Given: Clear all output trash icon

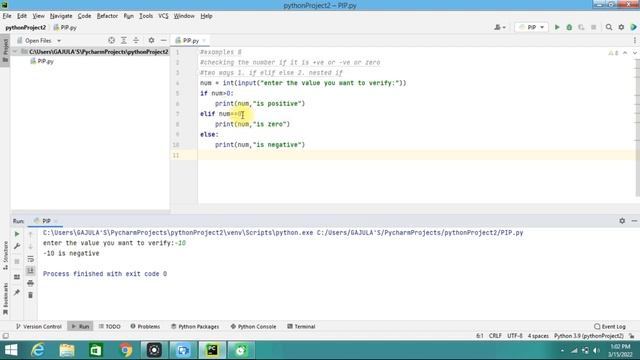Looking at the screenshot, I should pyautogui.click(x=31, y=295).
